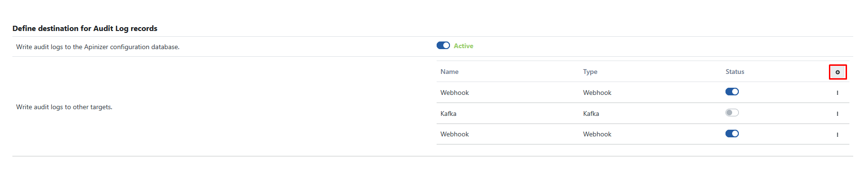Click the Status column header

click(735, 72)
